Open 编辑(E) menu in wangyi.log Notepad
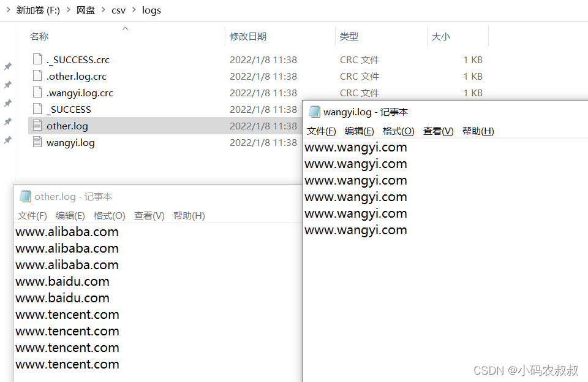The width and height of the screenshot is (588, 382). tap(360, 131)
